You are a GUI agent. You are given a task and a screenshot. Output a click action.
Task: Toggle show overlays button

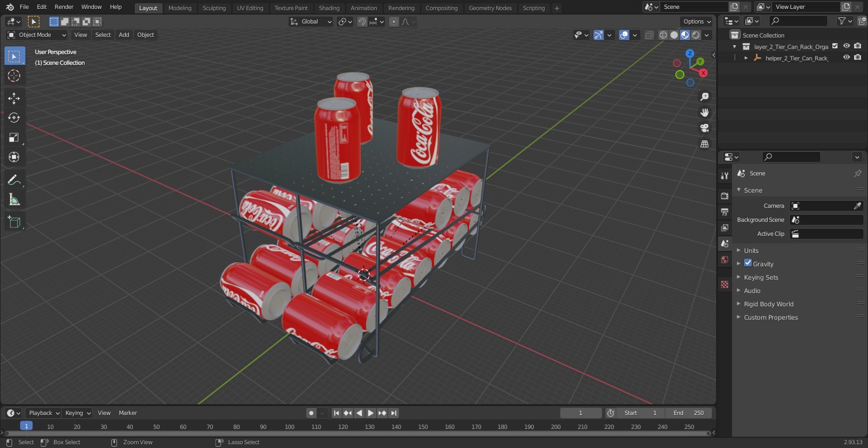tap(624, 35)
